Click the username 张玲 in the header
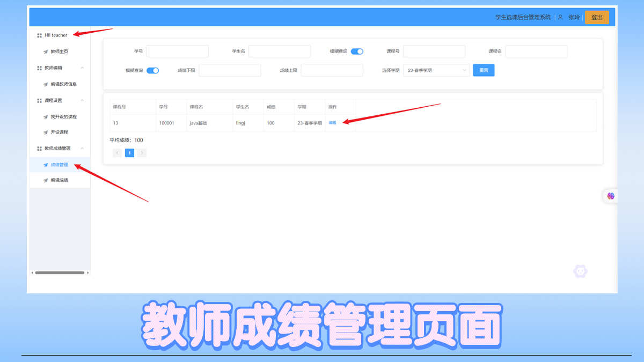This screenshot has height=362, width=644. (574, 17)
